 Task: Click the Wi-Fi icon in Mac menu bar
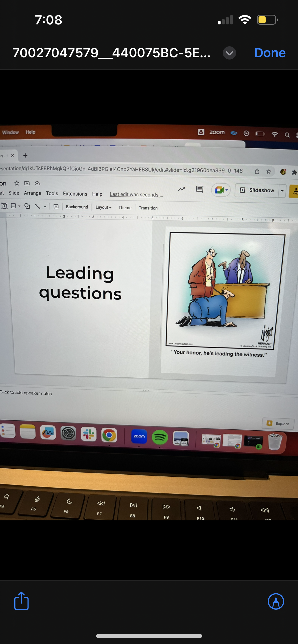pyautogui.click(x=275, y=134)
